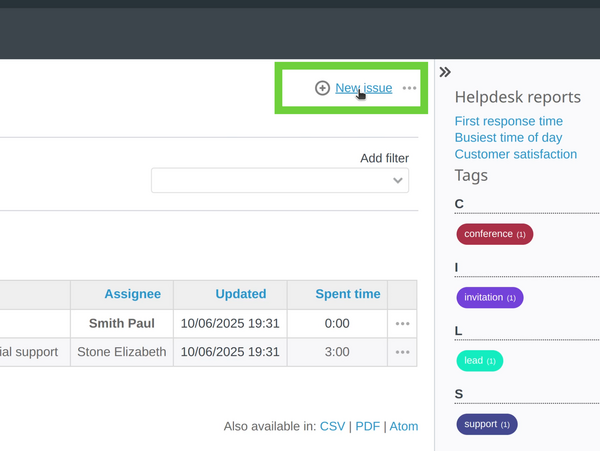Sort issues by Assignee column

(x=132, y=294)
